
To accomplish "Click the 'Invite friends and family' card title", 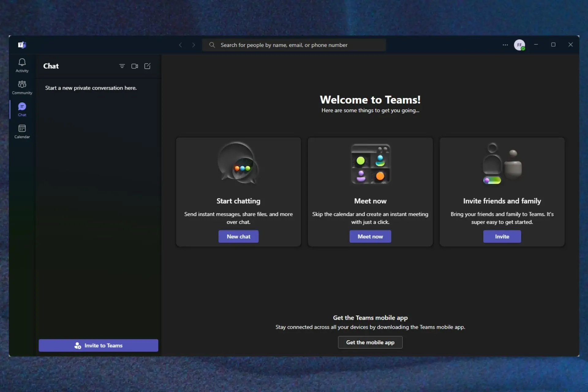I will tap(502, 201).
